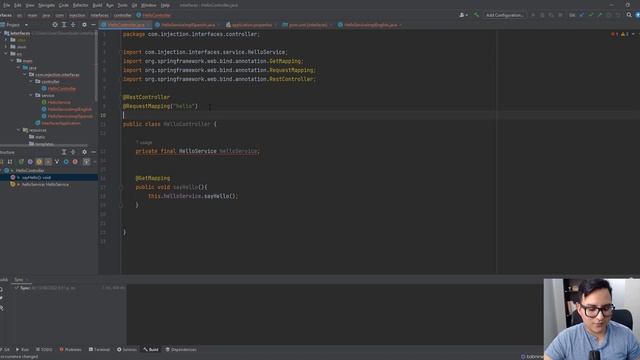Image resolution: width=640 pixels, height=360 pixels.
Task: Click Expand All icon in Project panel
Action: [x=64, y=25]
